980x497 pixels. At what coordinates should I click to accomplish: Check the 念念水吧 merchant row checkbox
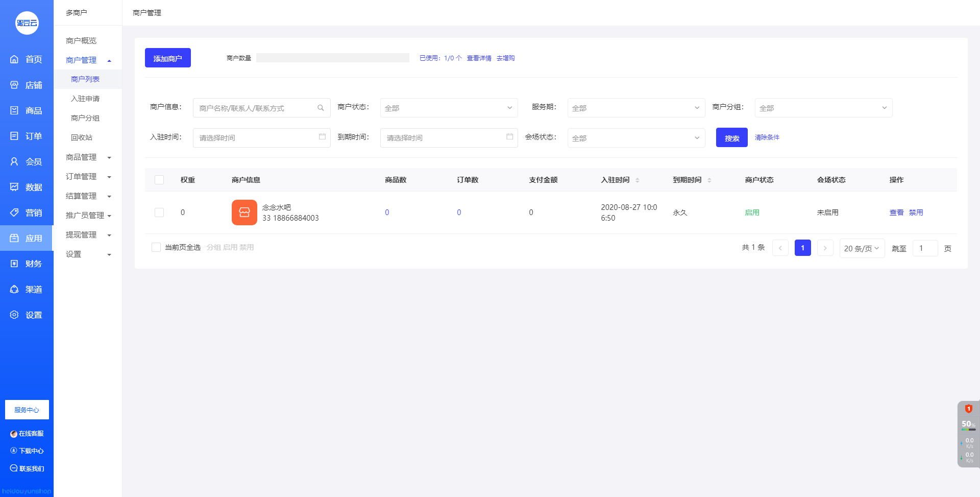pos(159,212)
